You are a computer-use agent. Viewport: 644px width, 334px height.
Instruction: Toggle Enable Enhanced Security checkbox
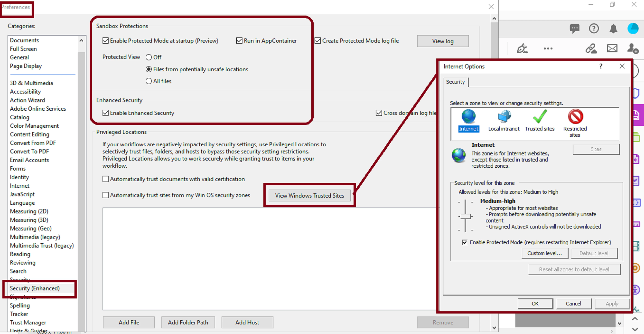point(106,113)
